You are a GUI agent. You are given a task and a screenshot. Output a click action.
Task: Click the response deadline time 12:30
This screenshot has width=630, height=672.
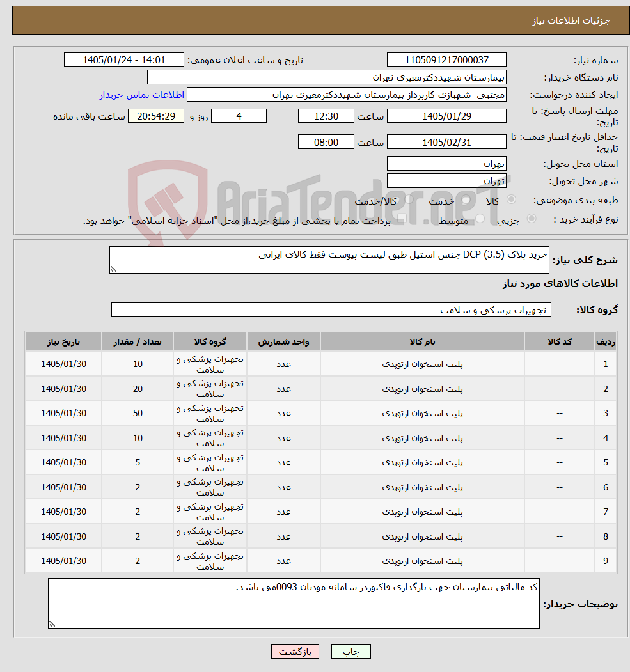coord(326,116)
